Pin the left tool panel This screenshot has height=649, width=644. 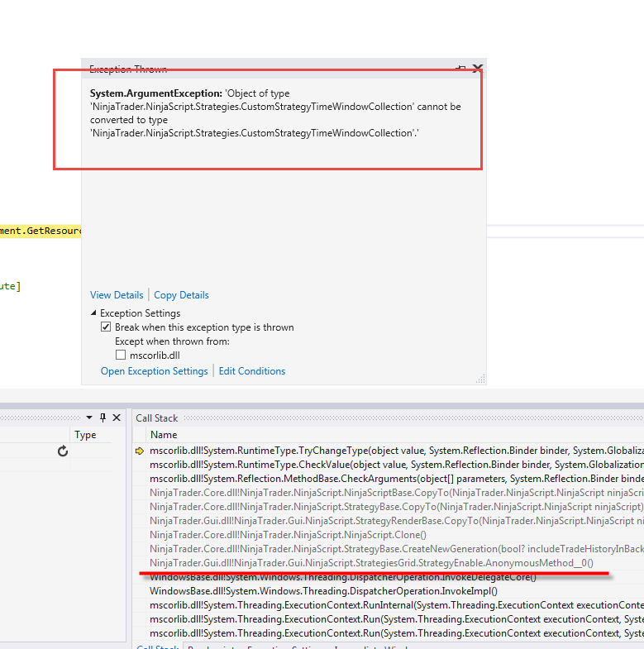(103, 418)
